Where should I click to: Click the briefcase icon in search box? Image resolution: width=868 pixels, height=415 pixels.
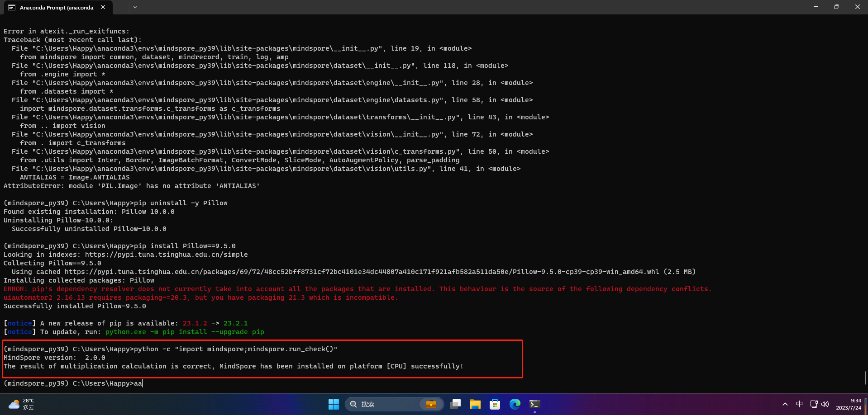pyautogui.click(x=431, y=404)
